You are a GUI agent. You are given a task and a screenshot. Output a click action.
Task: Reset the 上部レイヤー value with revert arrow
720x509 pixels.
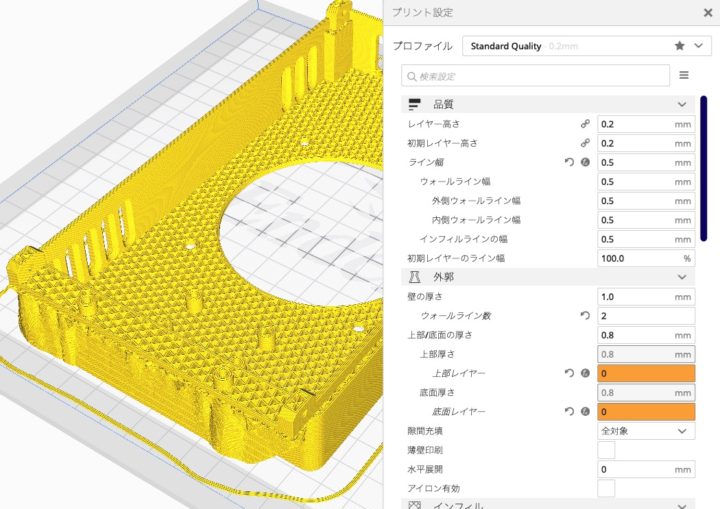point(570,373)
